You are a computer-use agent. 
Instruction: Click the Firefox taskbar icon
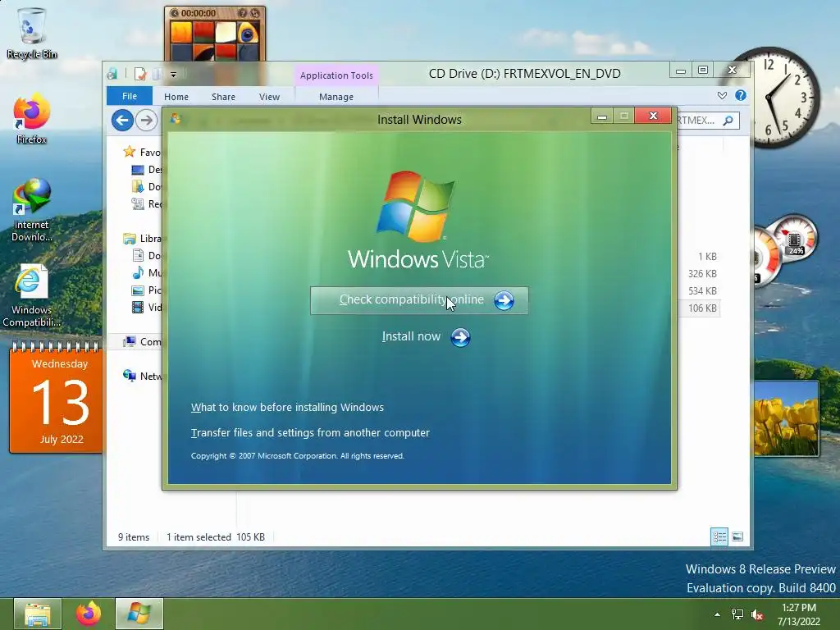pos(88,614)
